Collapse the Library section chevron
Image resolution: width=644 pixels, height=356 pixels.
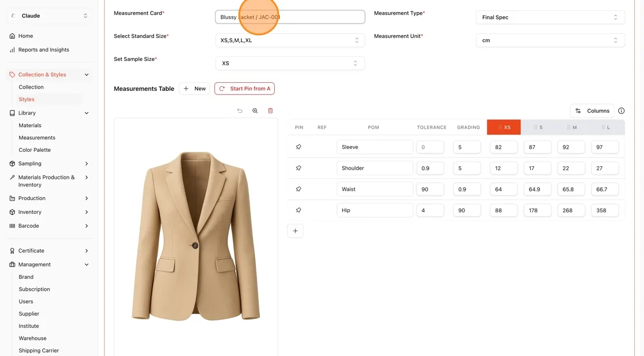click(87, 113)
